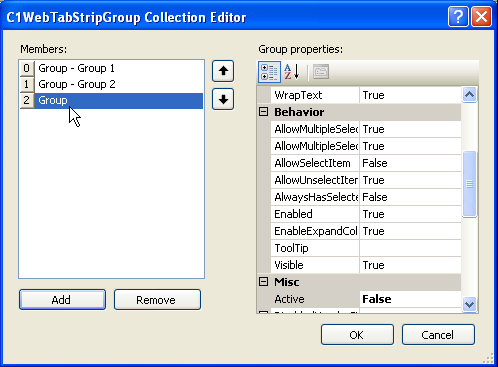Sort properties with the Alphabetical A-Z icon
This screenshot has width=498, height=367.
click(292, 72)
